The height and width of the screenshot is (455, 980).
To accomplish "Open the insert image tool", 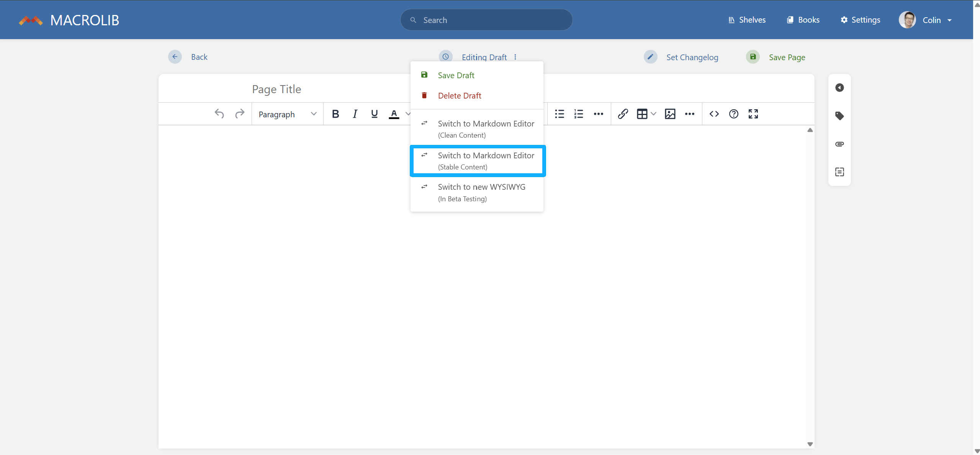I will 670,114.
